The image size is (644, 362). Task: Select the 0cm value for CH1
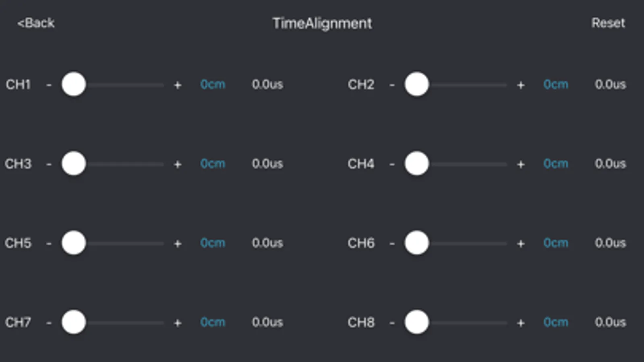click(213, 84)
